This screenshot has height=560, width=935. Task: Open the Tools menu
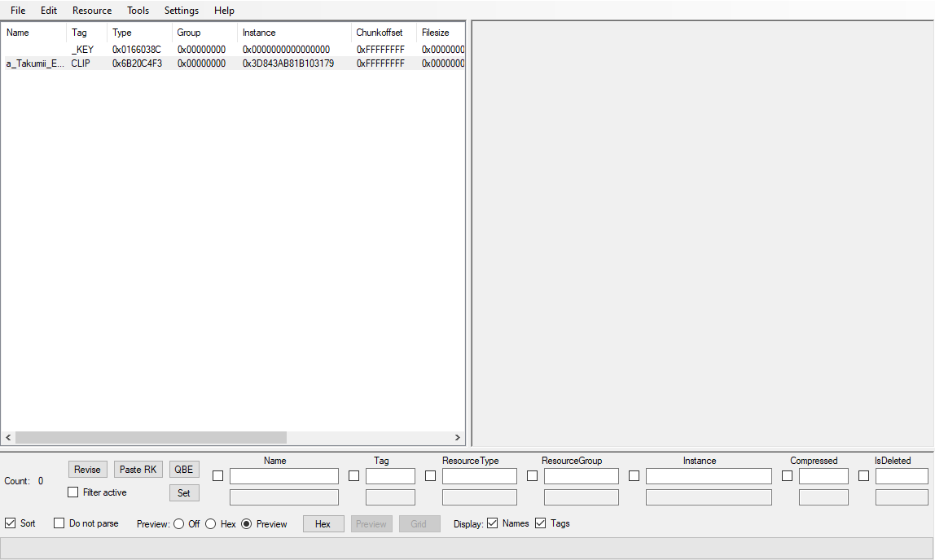tap(138, 11)
